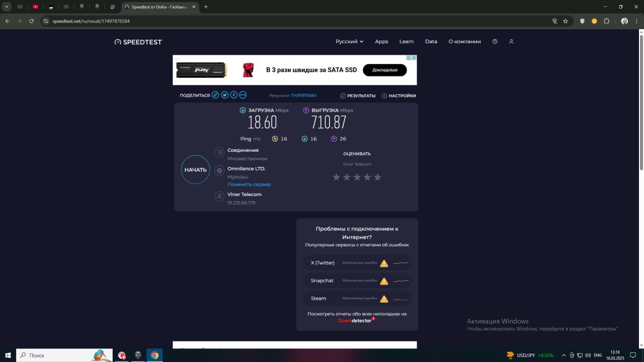Bookmark this page with the star icon
The width and height of the screenshot is (644, 362).
[566, 21]
